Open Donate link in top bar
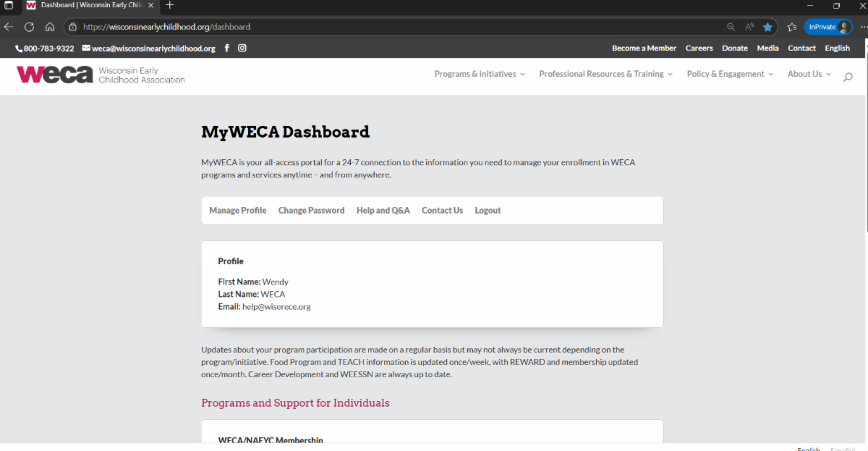Image resolution: width=868 pixels, height=451 pixels. [735, 49]
